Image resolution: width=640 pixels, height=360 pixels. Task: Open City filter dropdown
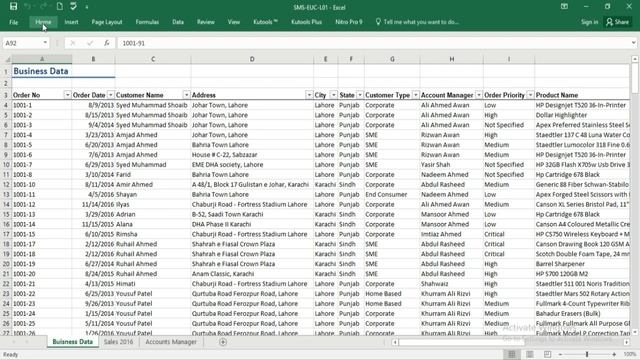[333, 95]
